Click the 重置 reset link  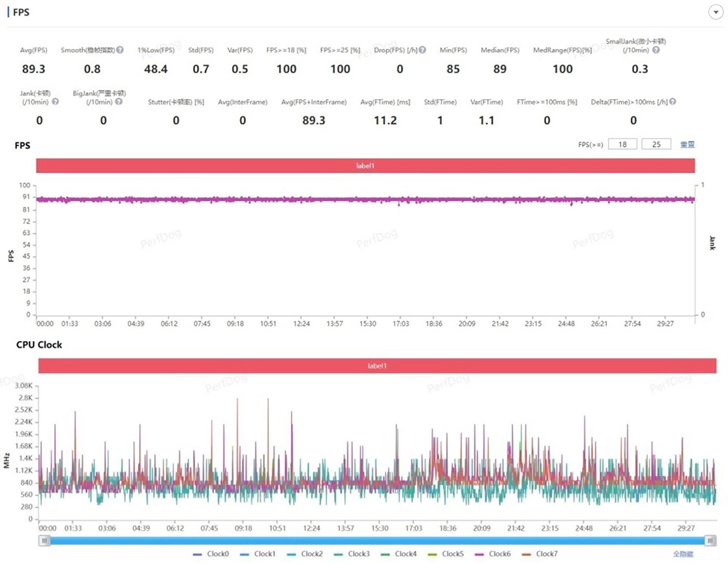pyautogui.click(x=687, y=145)
